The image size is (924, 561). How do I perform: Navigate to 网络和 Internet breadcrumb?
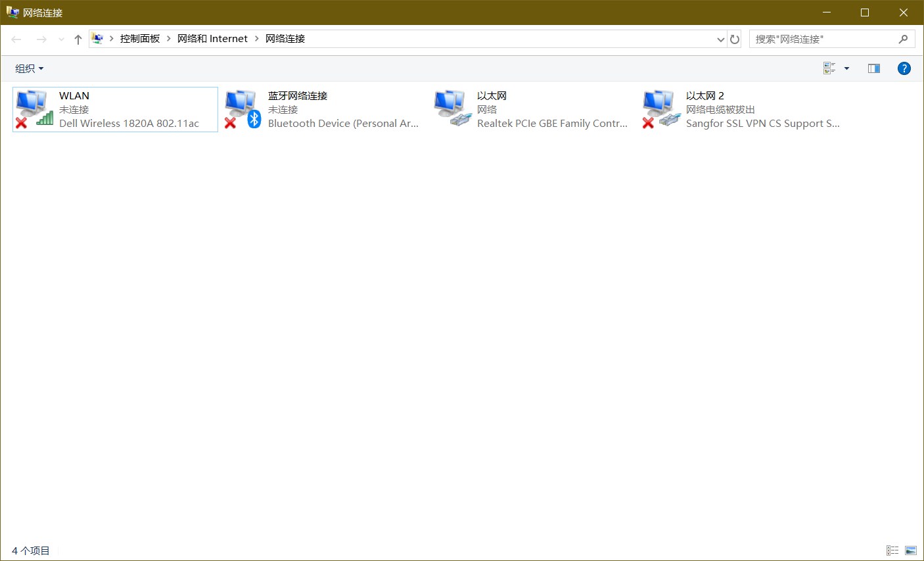(212, 39)
